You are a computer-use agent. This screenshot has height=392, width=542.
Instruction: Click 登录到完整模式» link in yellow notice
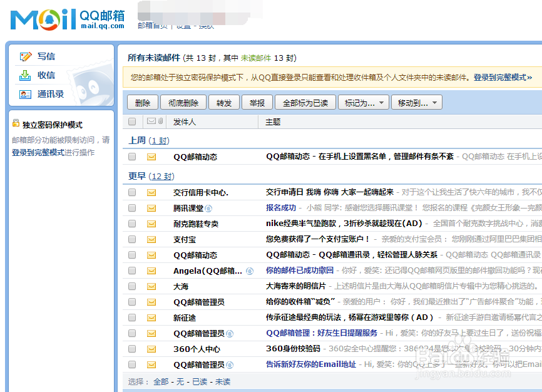503,78
